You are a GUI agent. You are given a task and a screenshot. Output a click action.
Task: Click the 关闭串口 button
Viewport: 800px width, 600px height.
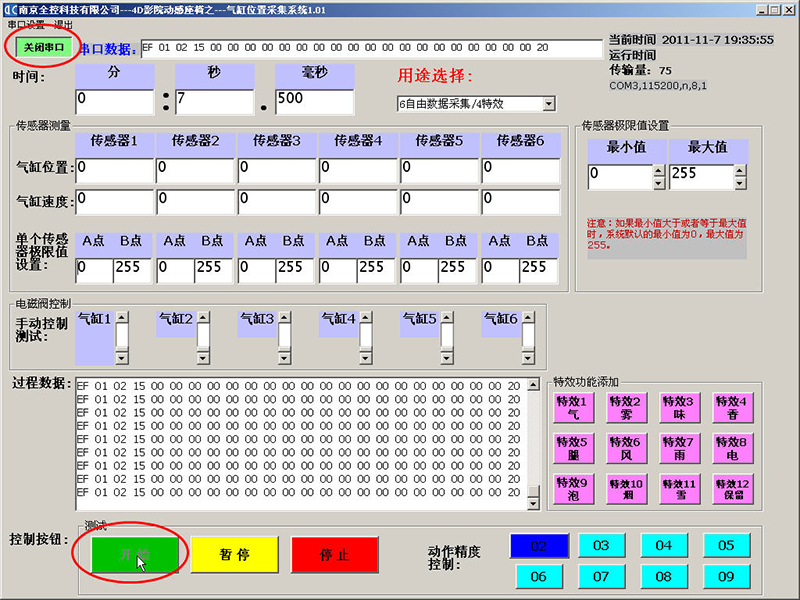(x=43, y=47)
